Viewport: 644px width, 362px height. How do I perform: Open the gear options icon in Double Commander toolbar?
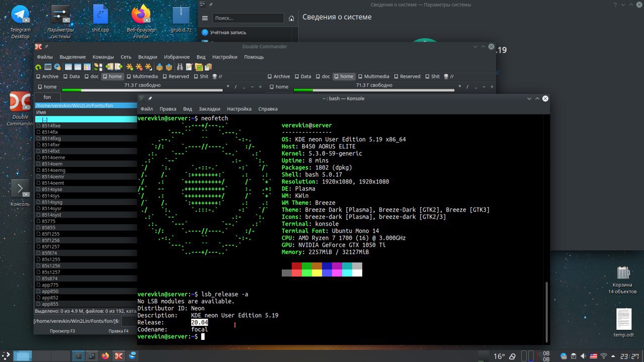point(57,67)
